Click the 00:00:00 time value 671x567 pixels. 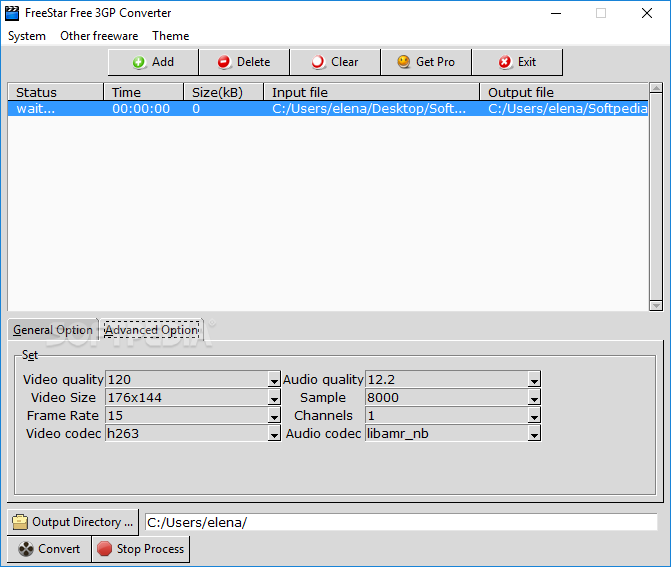[x=141, y=109]
